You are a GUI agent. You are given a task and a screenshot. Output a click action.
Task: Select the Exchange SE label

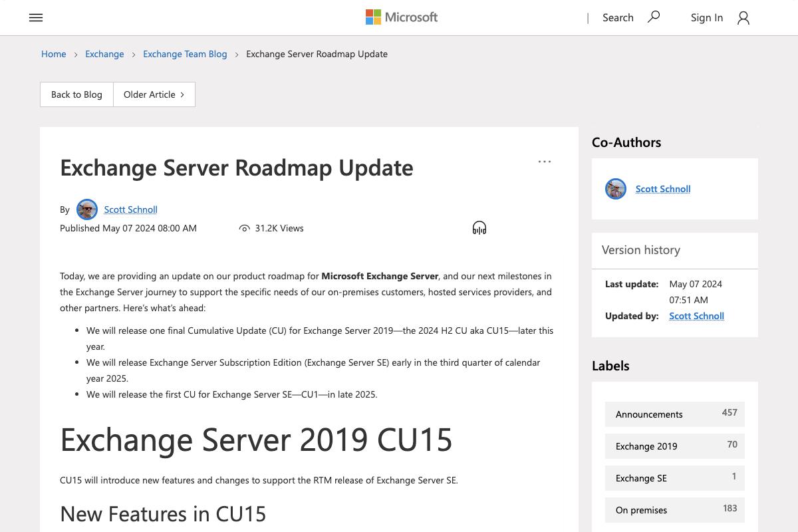click(675, 478)
